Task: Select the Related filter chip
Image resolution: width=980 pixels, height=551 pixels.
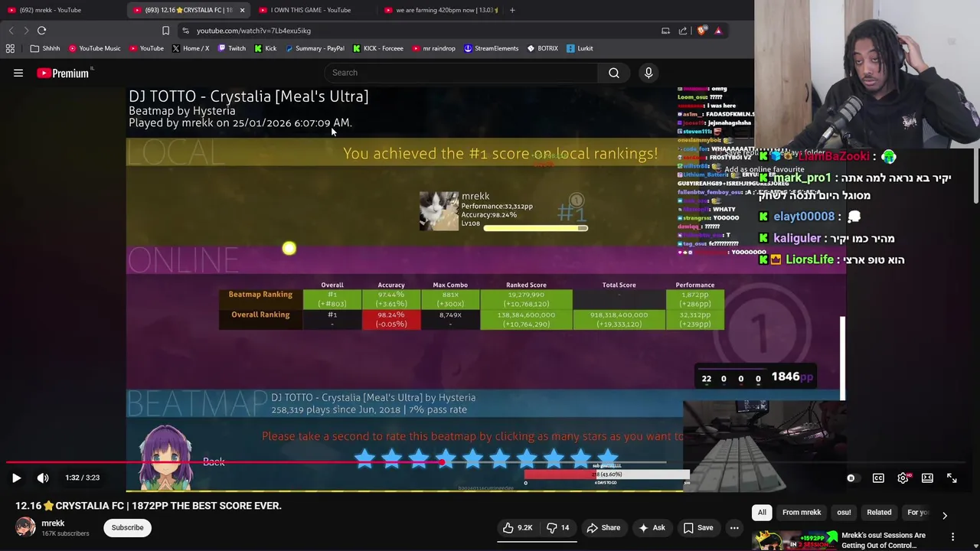Action: pos(879,512)
